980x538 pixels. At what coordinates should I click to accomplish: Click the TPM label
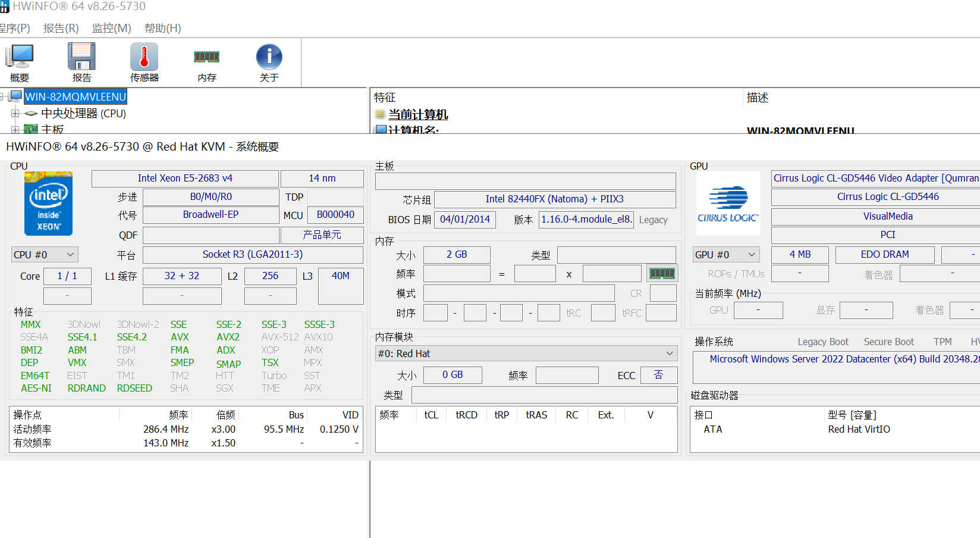click(x=943, y=342)
